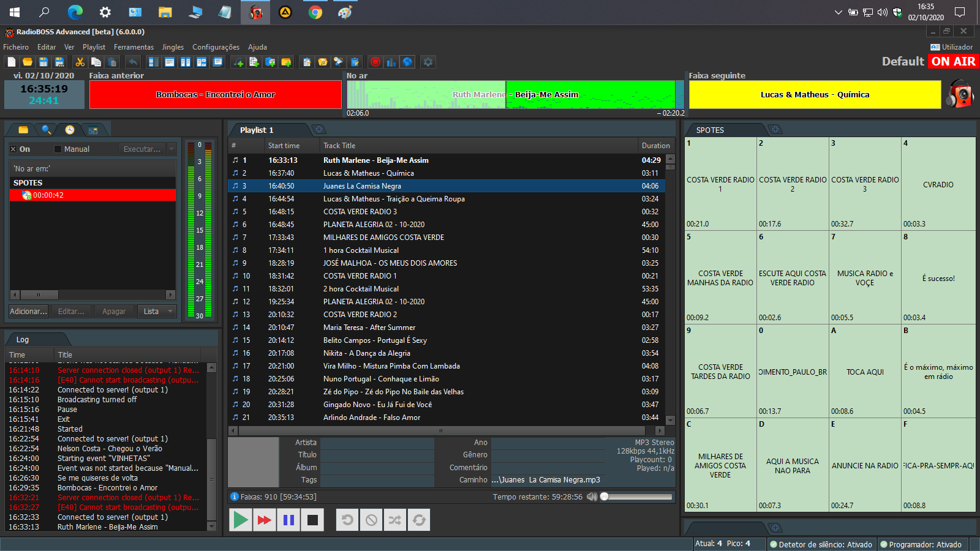The width and height of the screenshot is (980, 551).
Task: Open the Jingles menu
Action: click(173, 47)
